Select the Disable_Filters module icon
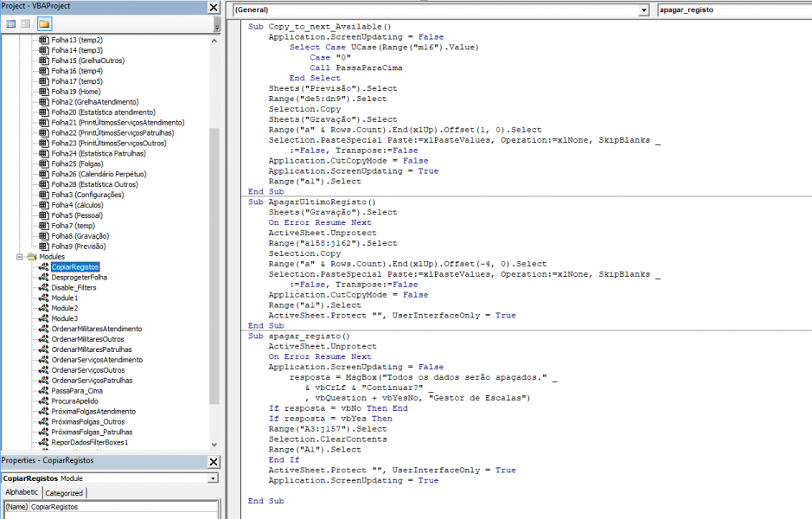This screenshot has height=519, width=812. (43, 288)
